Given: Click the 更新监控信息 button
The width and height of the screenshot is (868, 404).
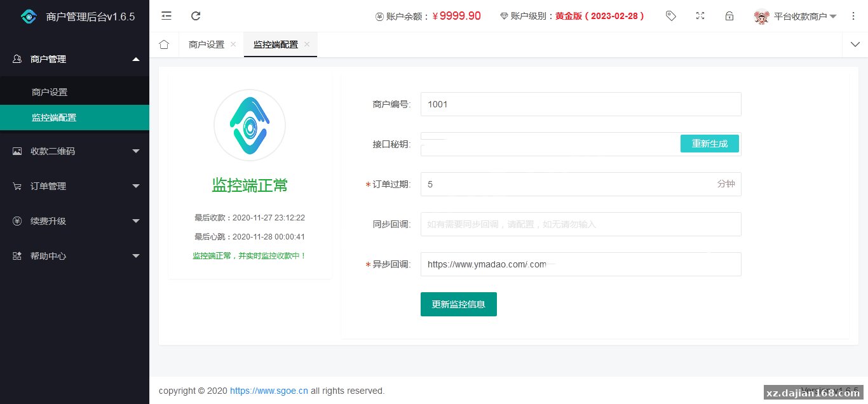Looking at the screenshot, I should coord(459,304).
